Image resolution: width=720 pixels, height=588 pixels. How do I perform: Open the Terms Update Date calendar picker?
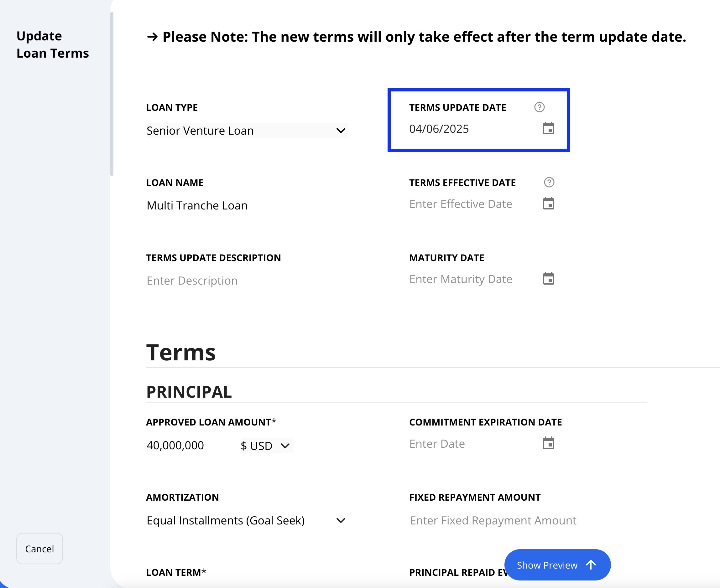tap(548, 128)
